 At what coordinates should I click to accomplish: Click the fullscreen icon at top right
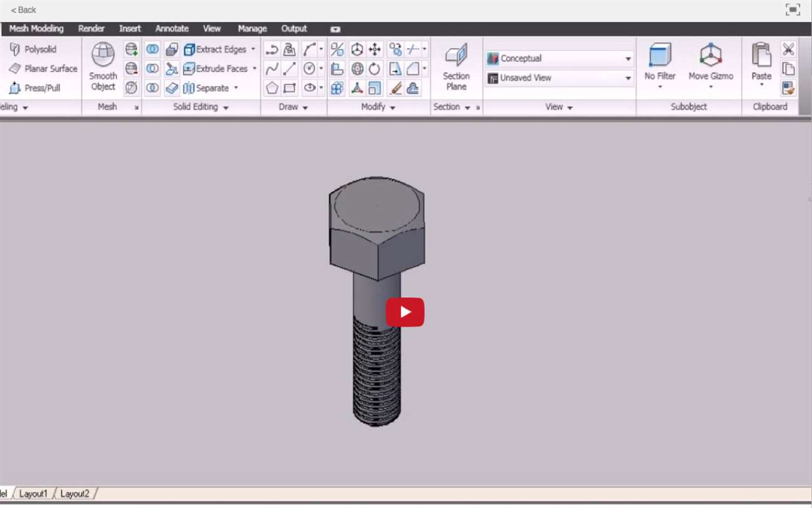793,10
